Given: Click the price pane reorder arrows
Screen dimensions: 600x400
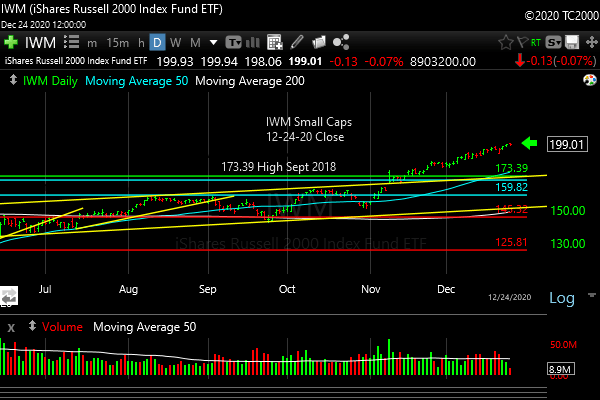Looking at the screenshot, I should (x=13, y=80).
